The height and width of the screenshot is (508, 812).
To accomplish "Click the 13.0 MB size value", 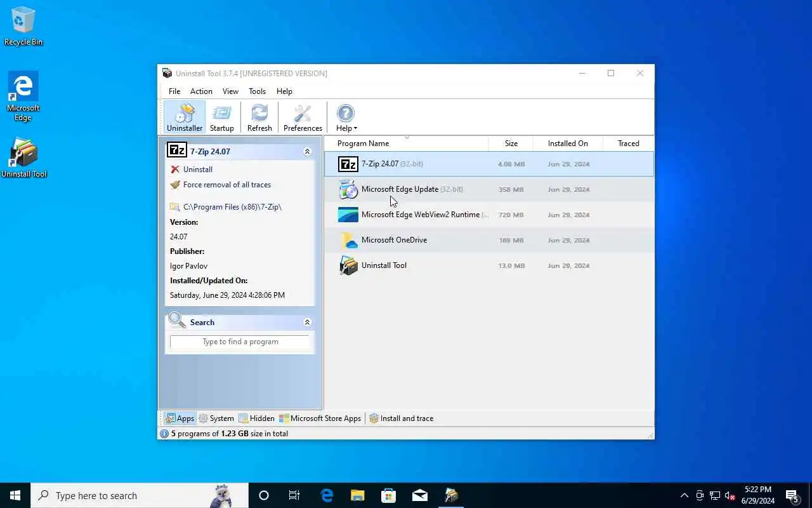I will [x=511, y=266].
